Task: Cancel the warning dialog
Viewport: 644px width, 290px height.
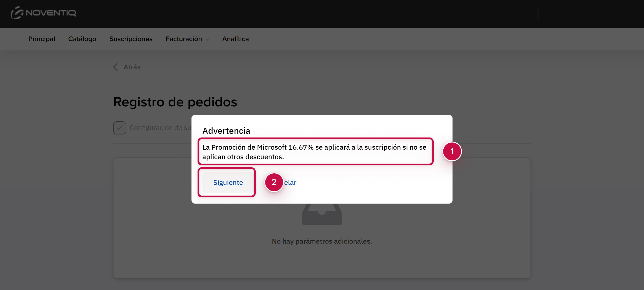Action: pos(290,183)
